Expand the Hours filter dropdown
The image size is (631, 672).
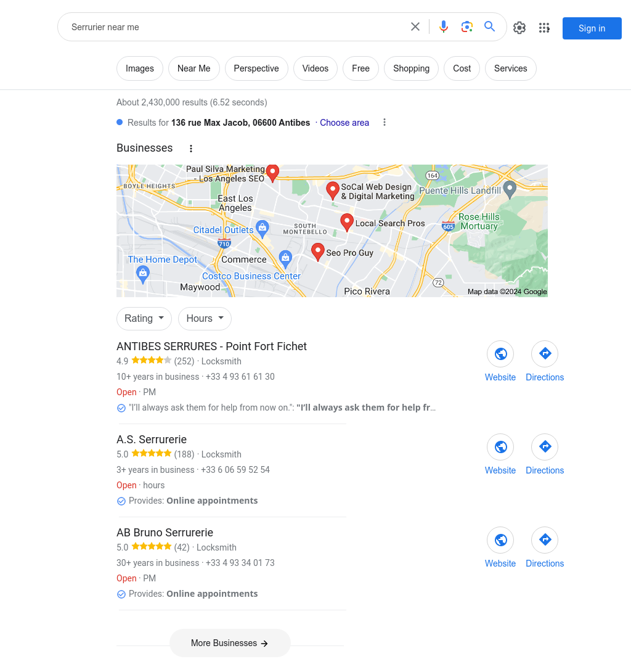click(x=205, y=318)
